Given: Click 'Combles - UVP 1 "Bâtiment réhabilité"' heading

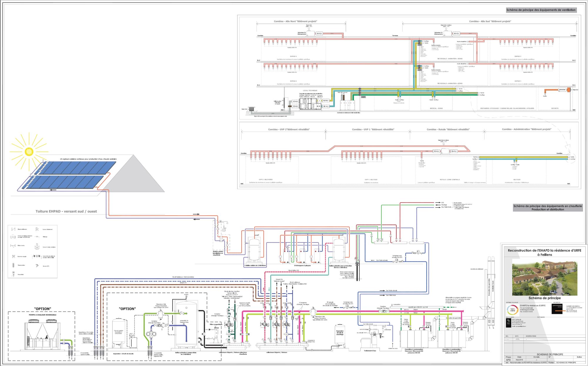Looking at the screenshot, I should (373, 129).
